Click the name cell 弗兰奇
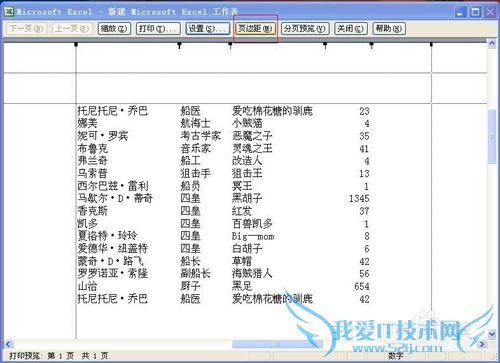This screenshot has width=500, height=363. (x=93, y=161)
